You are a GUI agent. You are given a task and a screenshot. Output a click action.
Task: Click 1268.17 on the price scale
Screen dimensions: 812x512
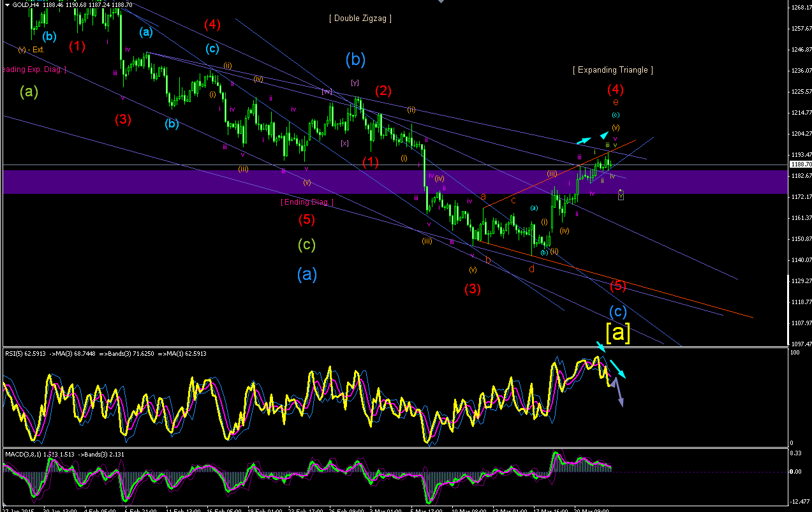tap(801, 8)
